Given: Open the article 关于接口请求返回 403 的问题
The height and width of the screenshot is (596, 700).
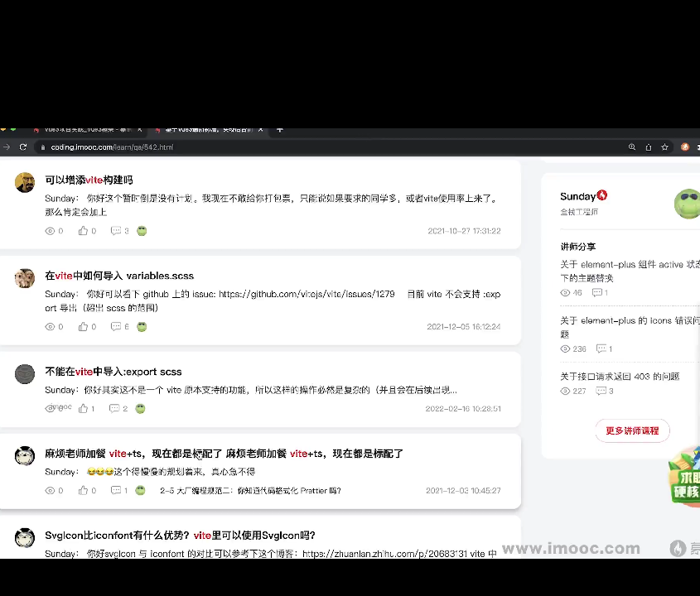Looking at the screenshot, I should pyautogui.click(x=620, y=376).
